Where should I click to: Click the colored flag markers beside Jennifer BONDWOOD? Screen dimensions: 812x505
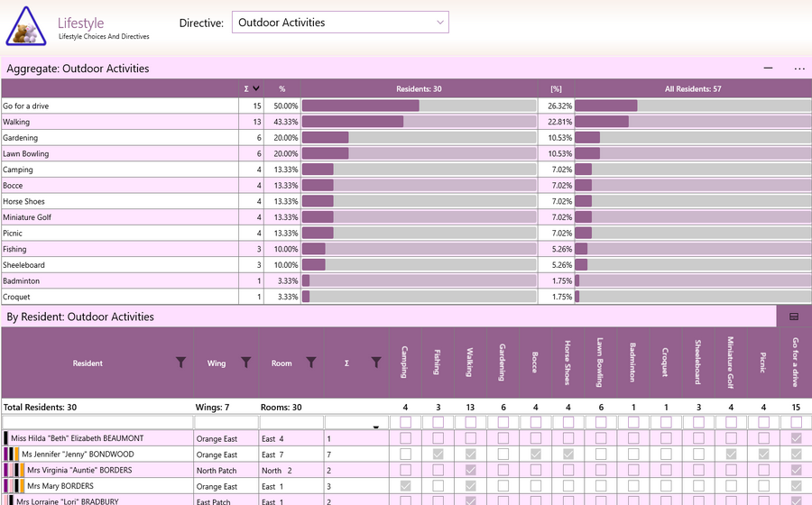12,454
